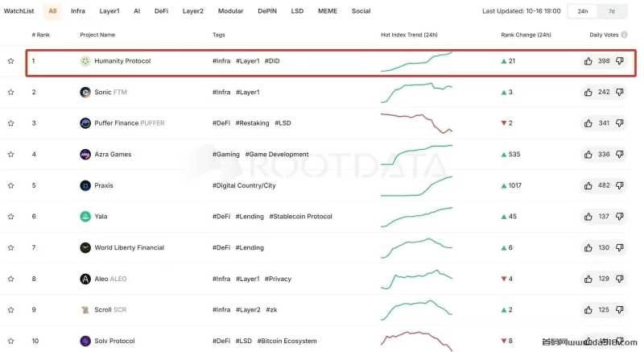Select the 24h time range button

tap(583, 11)
